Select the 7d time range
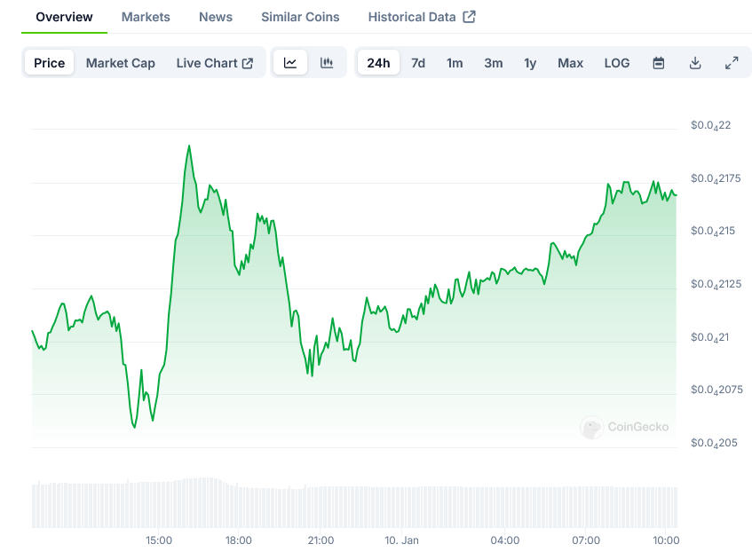The height and width of the screenshot is (560, 752). [x=418, y=63]
